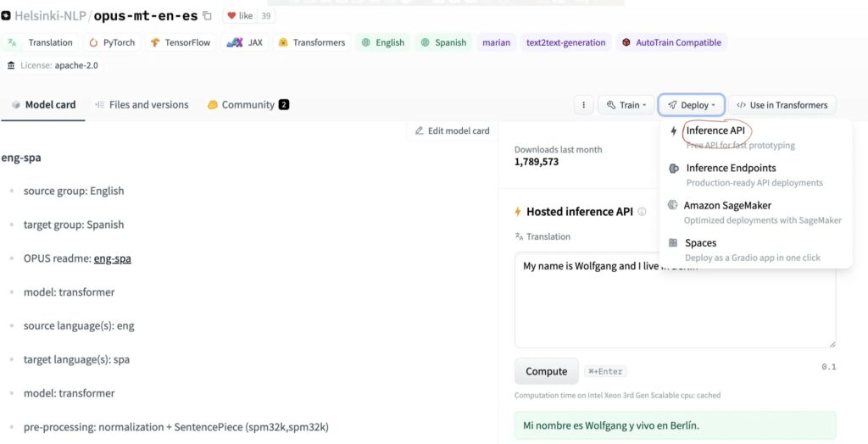Select the PyTorch library tag
Viewport: 868px width, 444px height.
coord(112,42)
